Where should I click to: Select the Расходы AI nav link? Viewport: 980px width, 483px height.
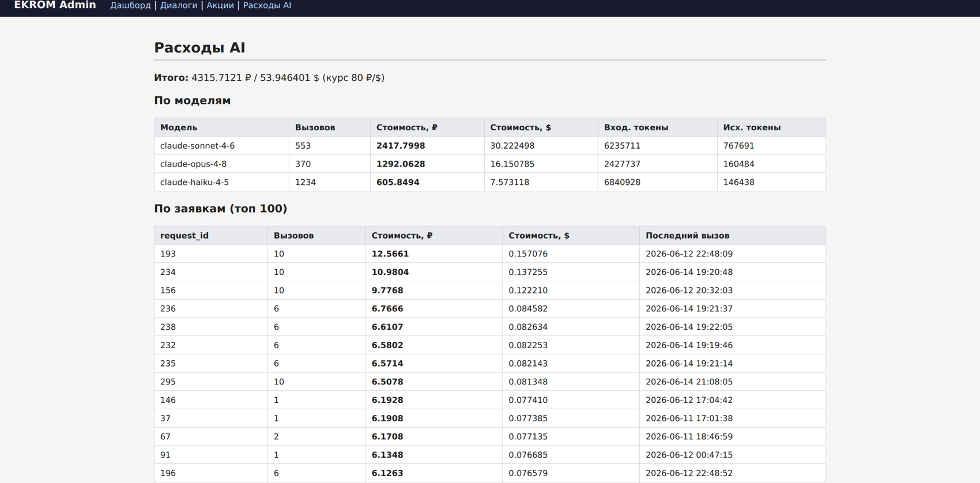coord(267,5)
